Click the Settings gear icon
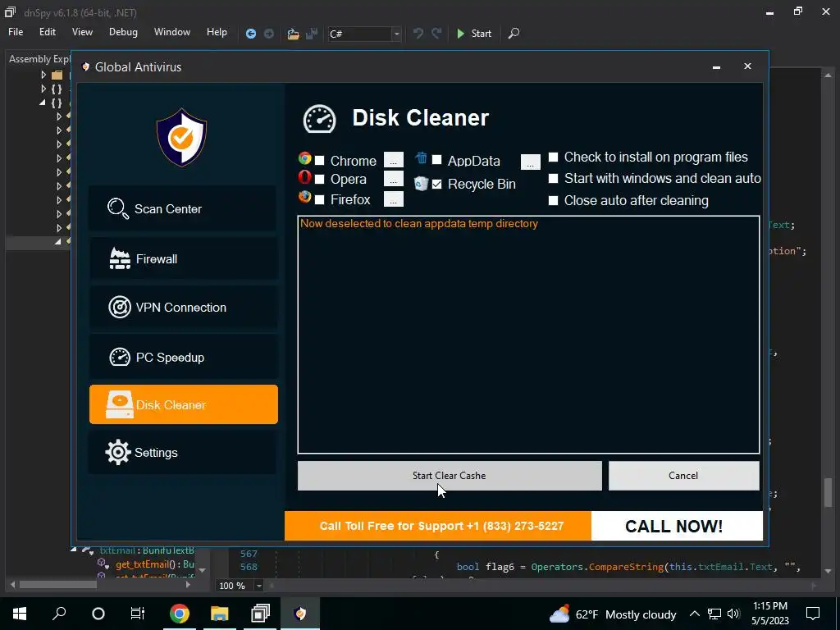This screenshot has width=840, height=630. [x=118, y=453]
